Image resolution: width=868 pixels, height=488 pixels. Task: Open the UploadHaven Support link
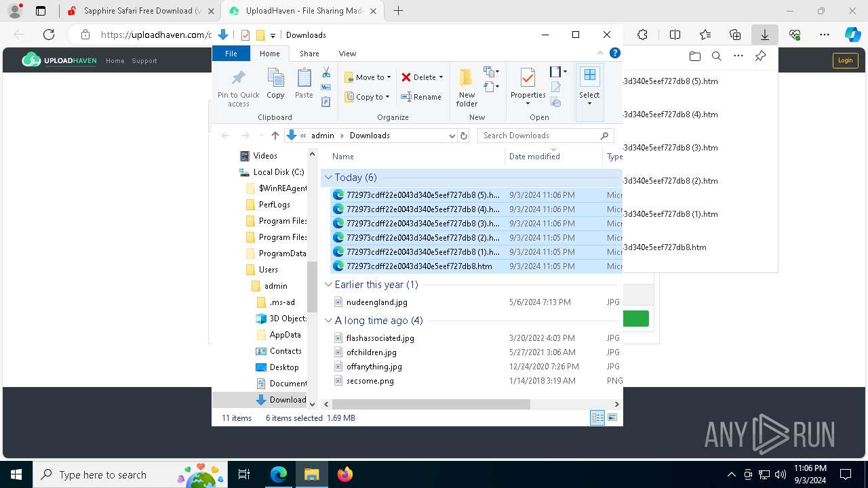click(144, 61)
